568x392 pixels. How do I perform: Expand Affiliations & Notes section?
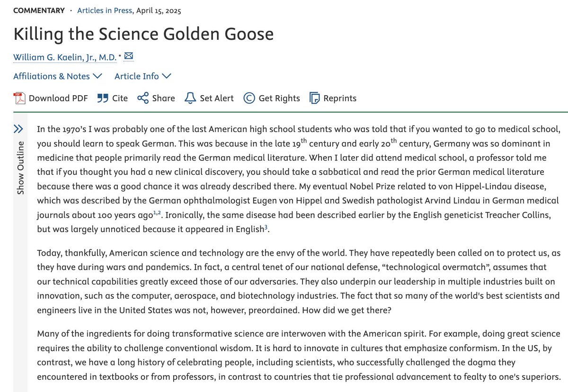coord(58,76)
